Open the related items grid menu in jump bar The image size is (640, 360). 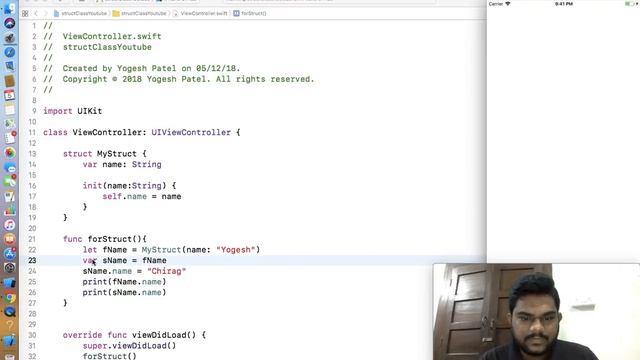25,13
